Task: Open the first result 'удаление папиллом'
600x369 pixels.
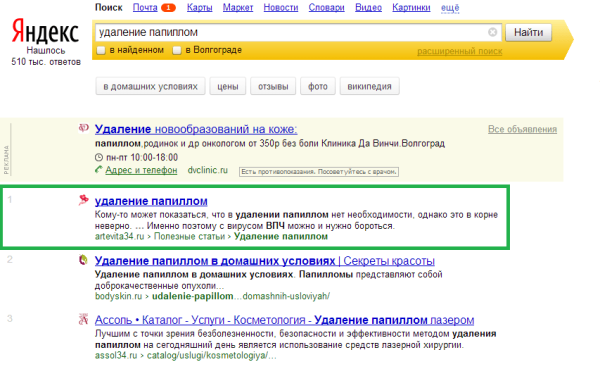Action: (x=151, y=201)
